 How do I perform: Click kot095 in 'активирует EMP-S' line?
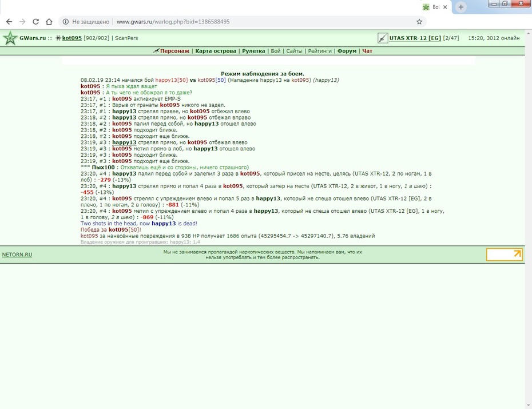[122, 99]
